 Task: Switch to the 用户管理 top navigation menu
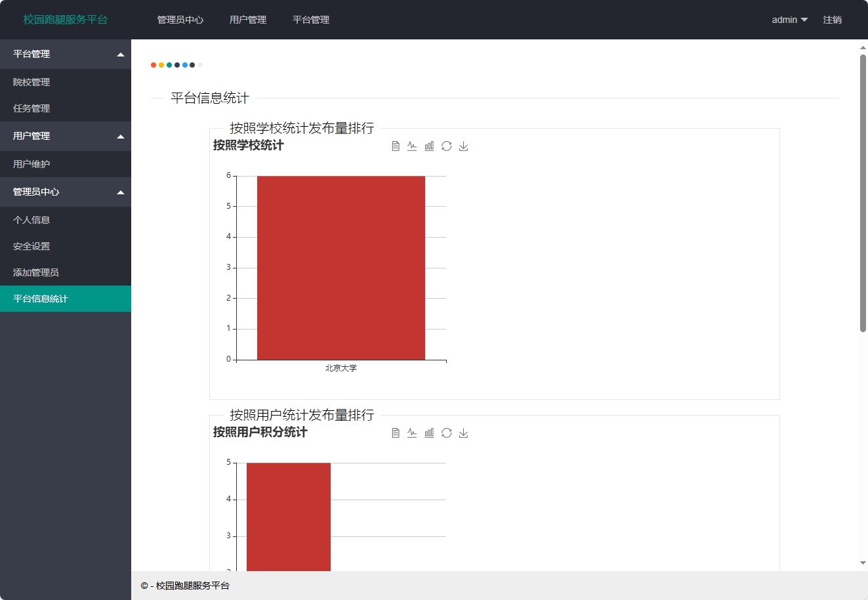tap(247, 20)
